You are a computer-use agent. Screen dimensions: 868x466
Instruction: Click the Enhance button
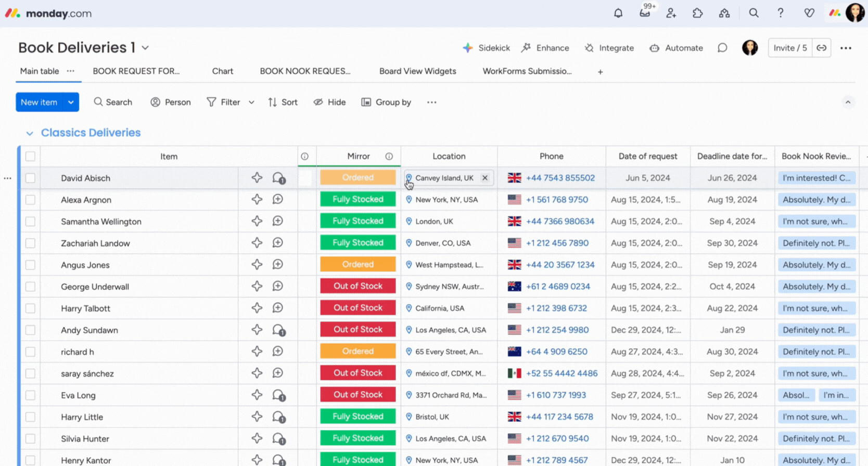(x=545, y=48)
